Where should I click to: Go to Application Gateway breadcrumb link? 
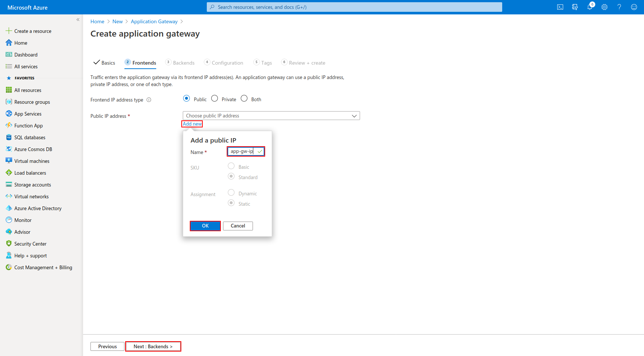click(154, 21)
